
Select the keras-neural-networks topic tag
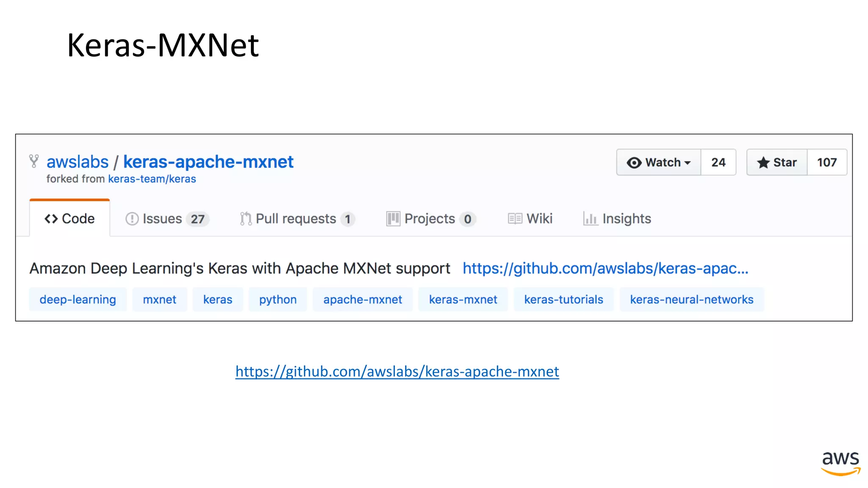tap(692, 299)
